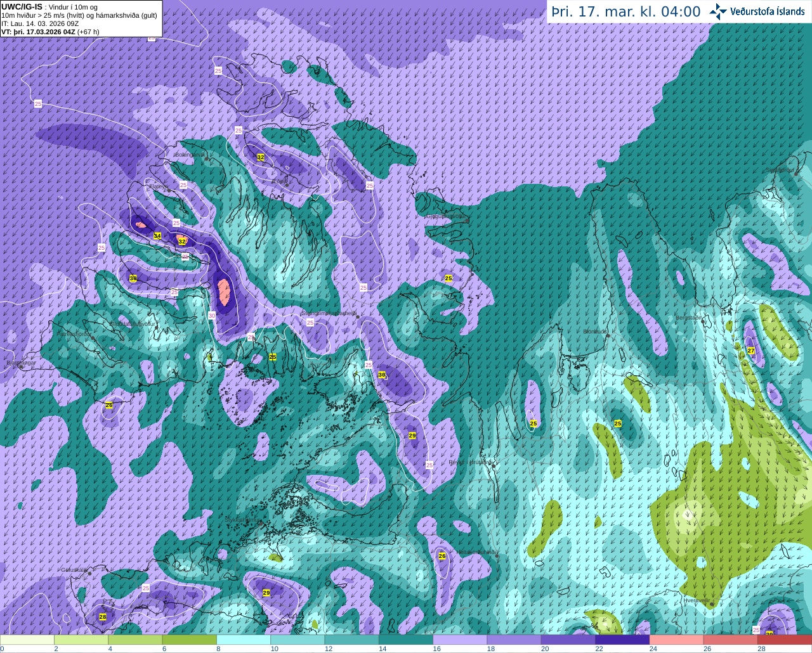This screenshot has width=812, height=653.
Task: Click the legend tick label 8
Action: pos(218,649)
